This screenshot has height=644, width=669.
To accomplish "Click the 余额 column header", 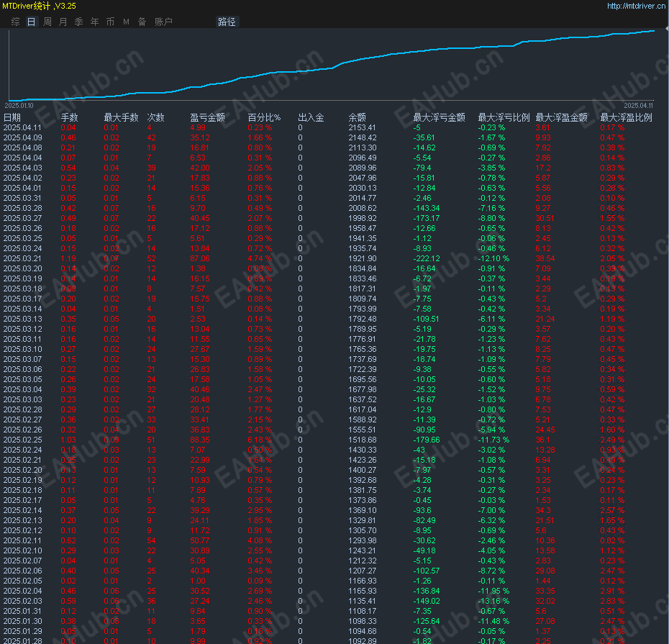I will pyautogui.click(x=357, y=117).
